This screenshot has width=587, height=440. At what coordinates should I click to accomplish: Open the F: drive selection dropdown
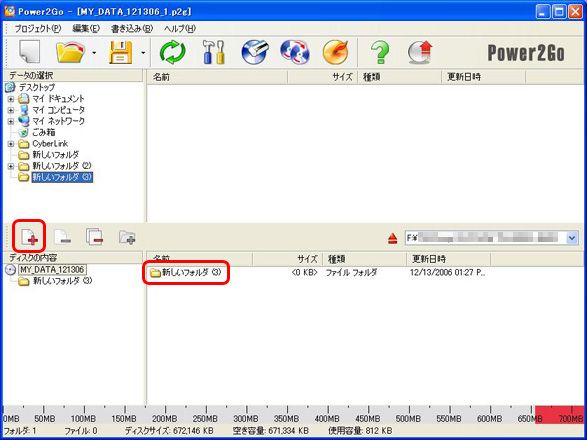coord(572,238)
